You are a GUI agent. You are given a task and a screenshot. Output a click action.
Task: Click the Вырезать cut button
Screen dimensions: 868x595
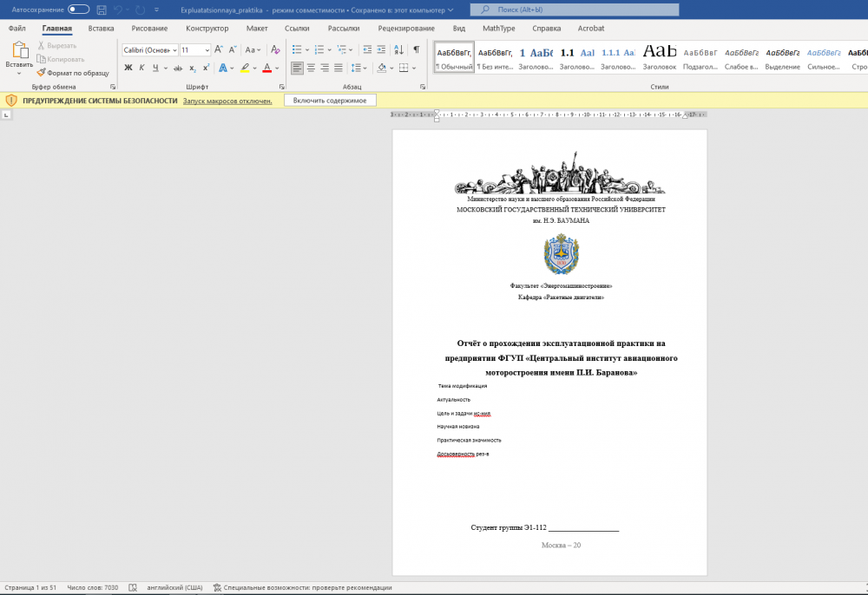[x=57, y=45]
